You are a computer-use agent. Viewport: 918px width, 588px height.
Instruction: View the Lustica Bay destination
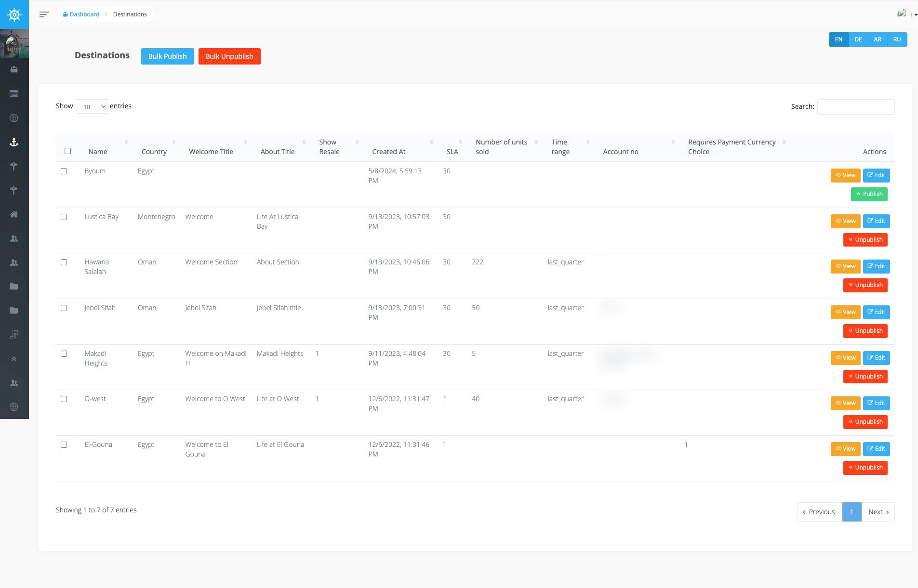point(845,221)
